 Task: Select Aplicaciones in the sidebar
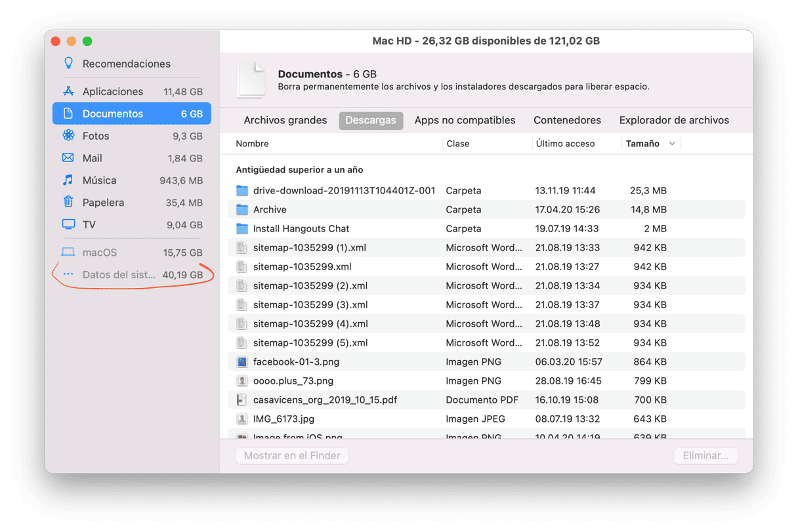(x=113, y=92)
